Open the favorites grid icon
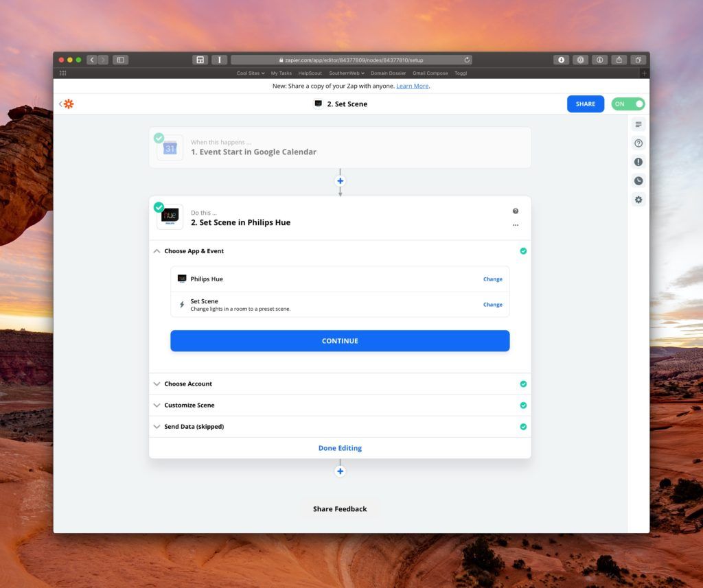 pos(62,73)
